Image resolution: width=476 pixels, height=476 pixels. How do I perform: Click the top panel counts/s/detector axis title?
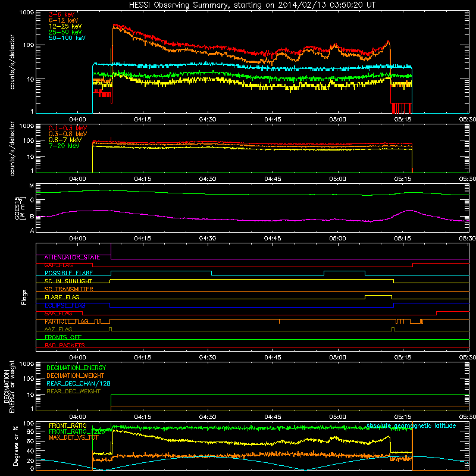(12, 62)
